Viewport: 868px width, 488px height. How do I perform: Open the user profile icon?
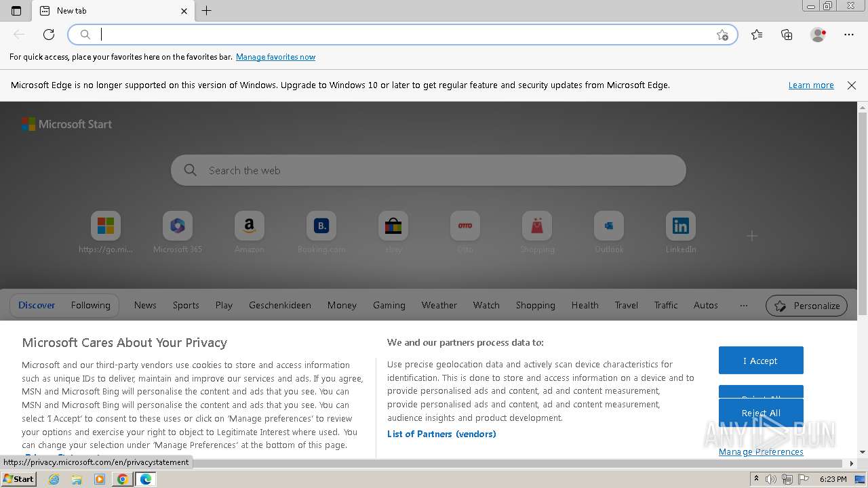point(818,35)
